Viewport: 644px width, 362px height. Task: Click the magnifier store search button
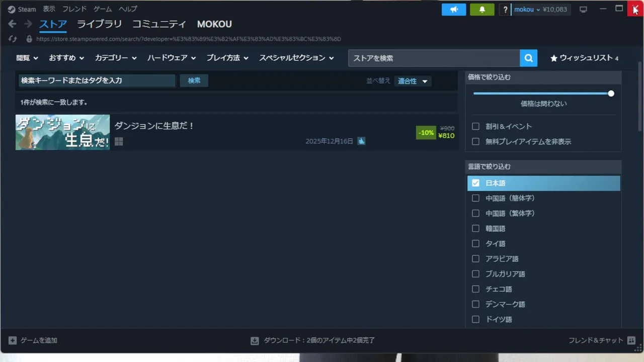coord(528,58)
